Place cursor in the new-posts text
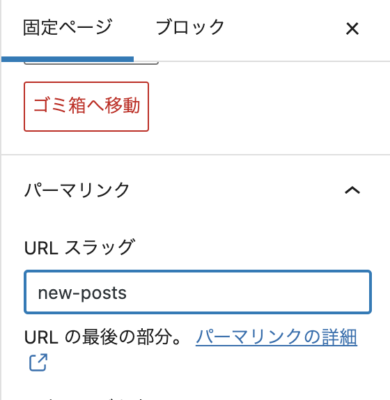Image resolution: width=390 pixels, height=400 pixels. (x=82, y=293)
